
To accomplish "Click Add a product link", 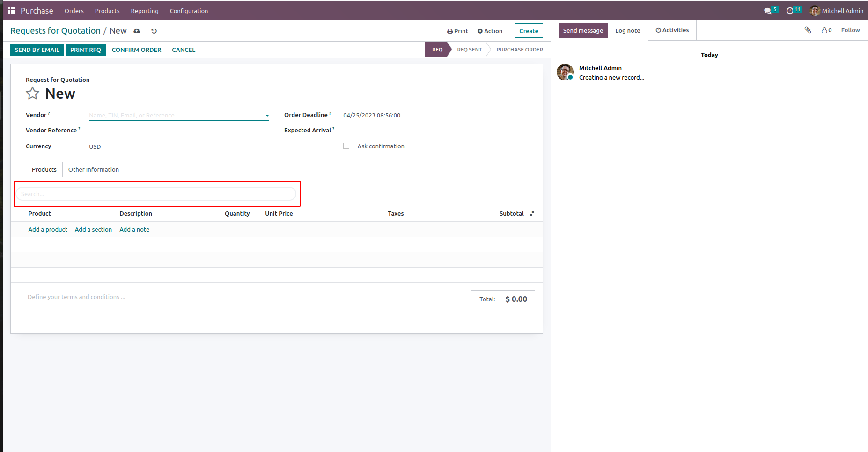I will click(x=48, y=229).
